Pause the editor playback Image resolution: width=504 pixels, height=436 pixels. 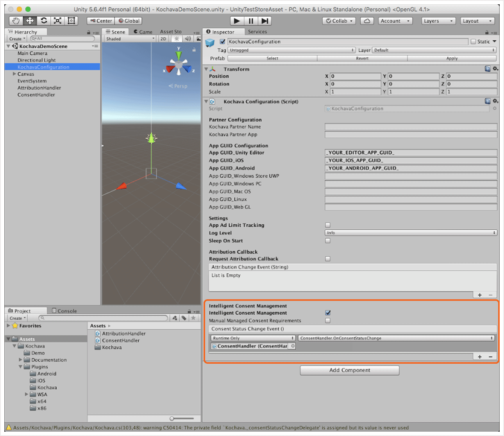(x=251, y=21)
